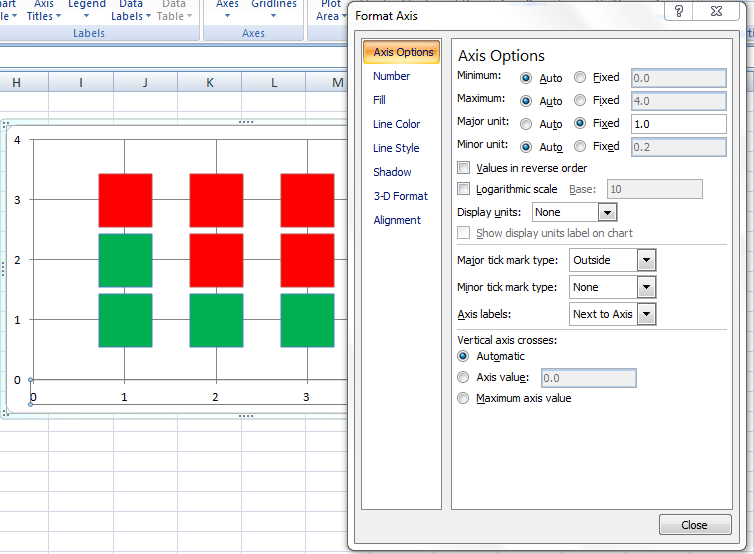Close the Format Axis dialog with the X icon
The width and height of the screenshot is (754, 554).
pyautogui.click(x=716, y=11)
